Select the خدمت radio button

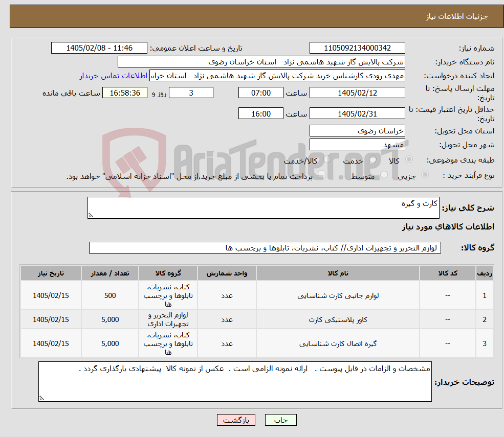pyautogui.click(x=373, y=159)
